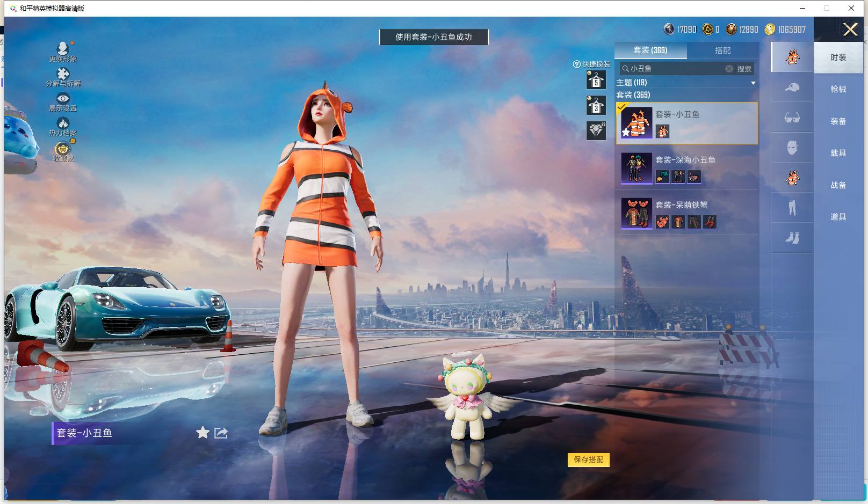Close the 和平精英模拟器高清版 emulator window
The height and width of the screenshot is (504, 868).
click(x=851, y=8)
